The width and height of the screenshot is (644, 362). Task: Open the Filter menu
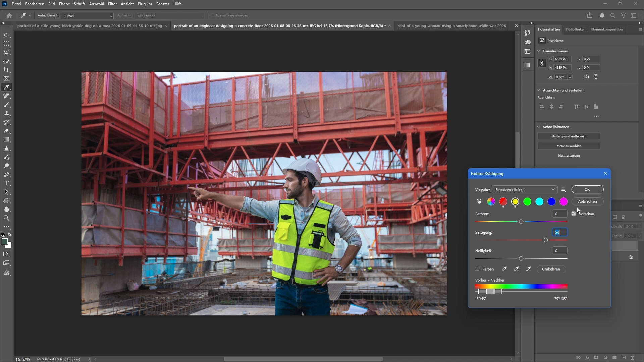[x=112, y=4]
